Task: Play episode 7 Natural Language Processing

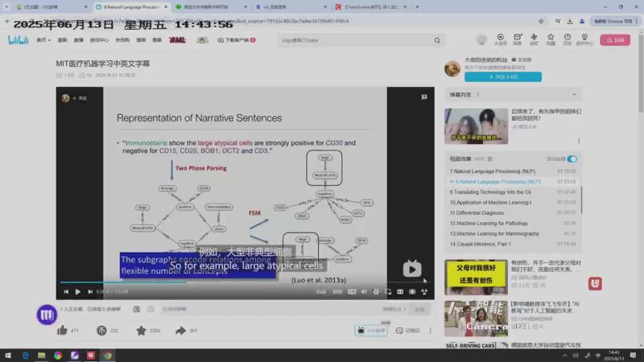Action: coord(513,171)
